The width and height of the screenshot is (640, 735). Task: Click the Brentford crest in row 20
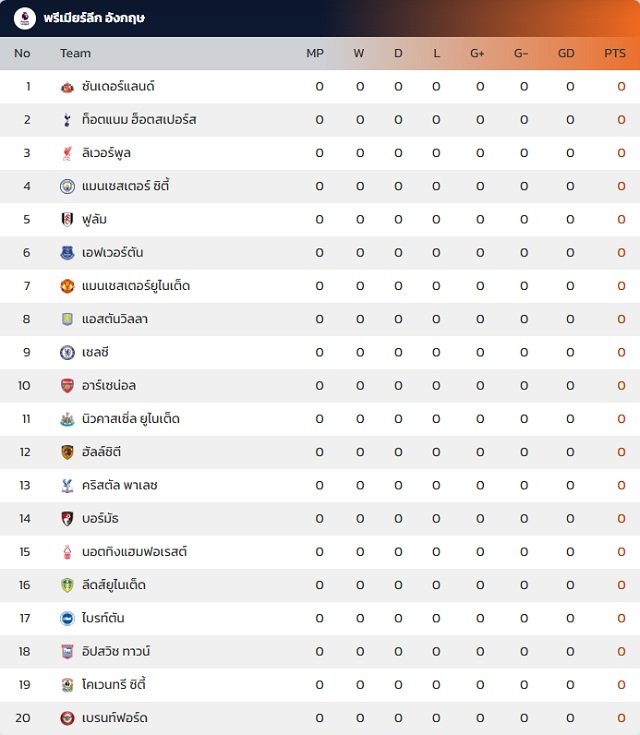[x=67, y=718]
